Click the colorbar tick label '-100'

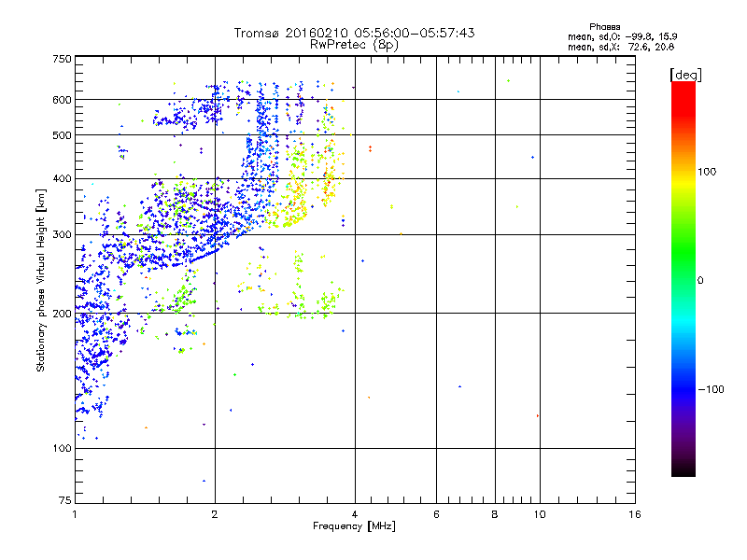pos(711,389)
